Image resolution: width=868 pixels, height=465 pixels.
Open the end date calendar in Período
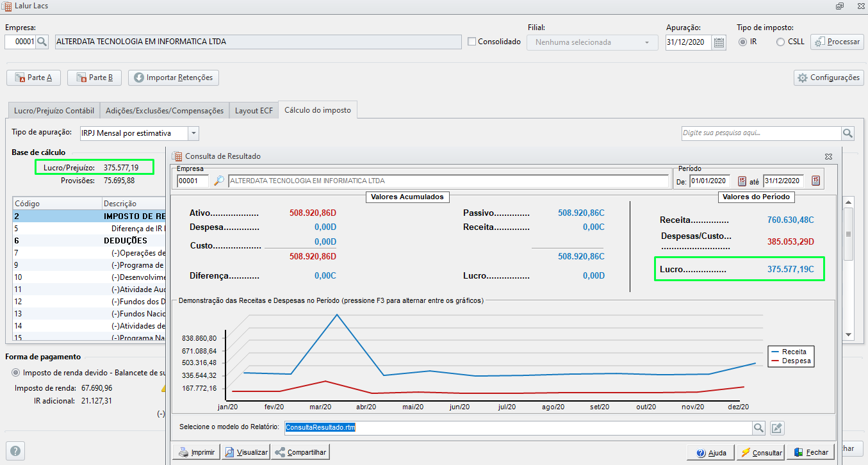pos(815,181)
